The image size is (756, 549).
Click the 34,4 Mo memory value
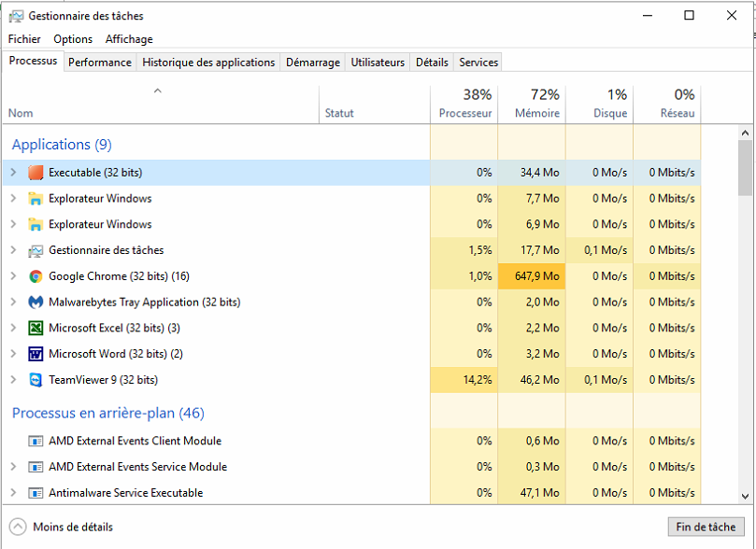point(539,173)
